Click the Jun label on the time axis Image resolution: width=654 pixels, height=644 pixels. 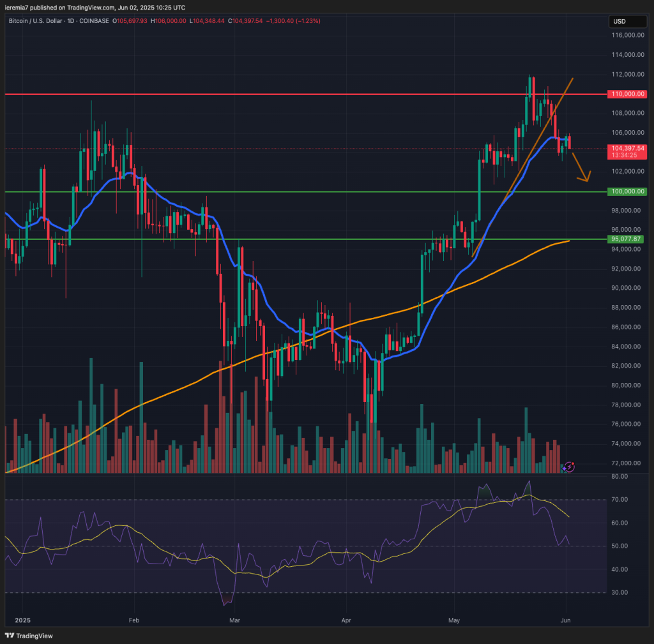click(x=566, y=620)
